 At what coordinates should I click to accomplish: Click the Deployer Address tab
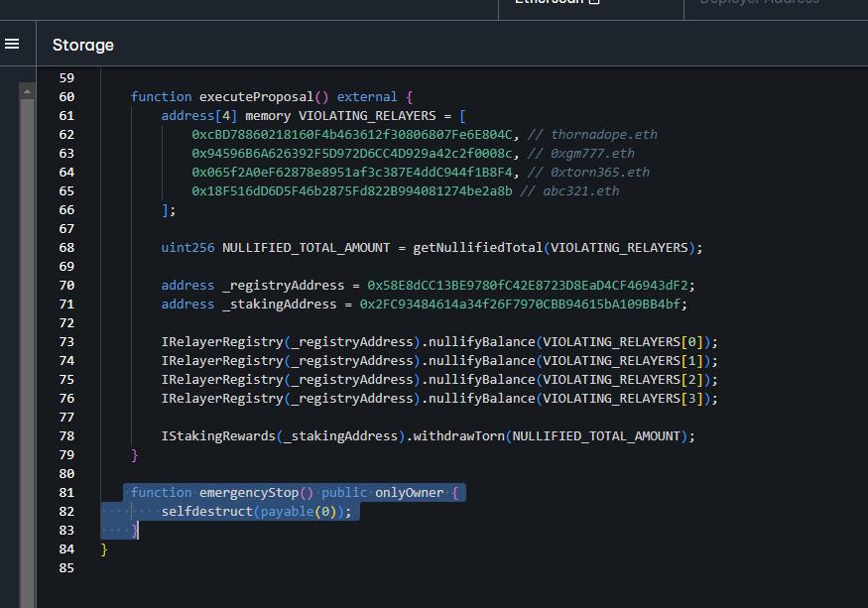coord(759,3)
